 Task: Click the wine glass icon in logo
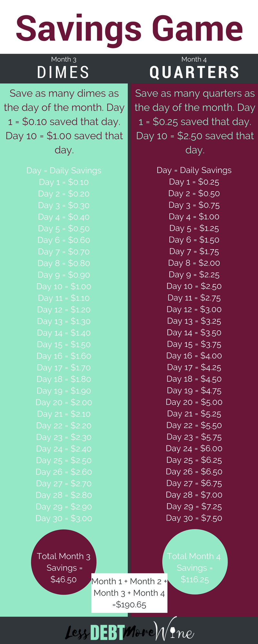173,632
